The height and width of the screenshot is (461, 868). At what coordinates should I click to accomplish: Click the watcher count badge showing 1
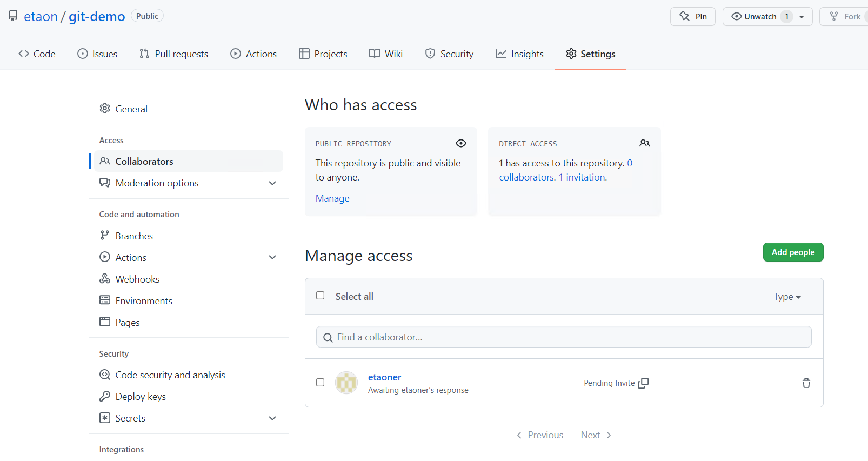pos(787,17)
